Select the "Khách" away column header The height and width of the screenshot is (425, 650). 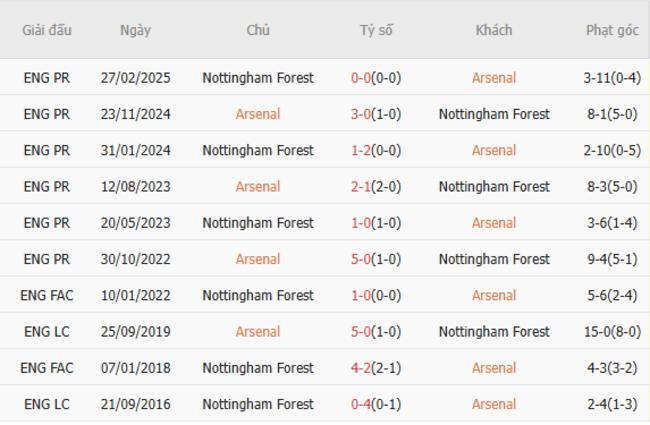point(494,30)
